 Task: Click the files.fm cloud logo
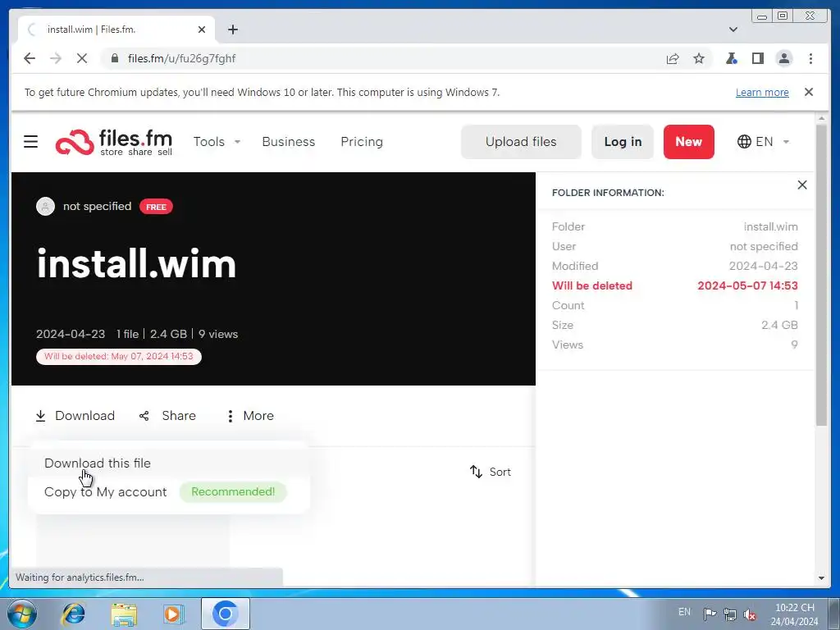(x=75, y=142)
